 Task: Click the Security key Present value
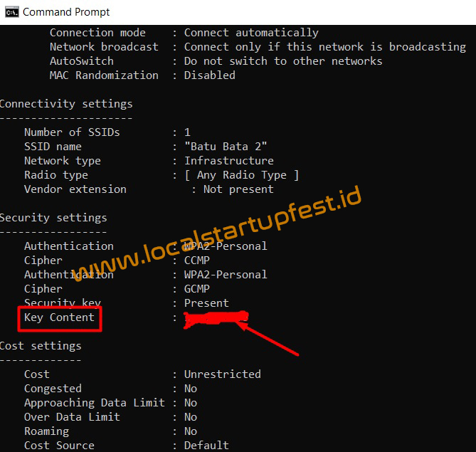point(206,303)
